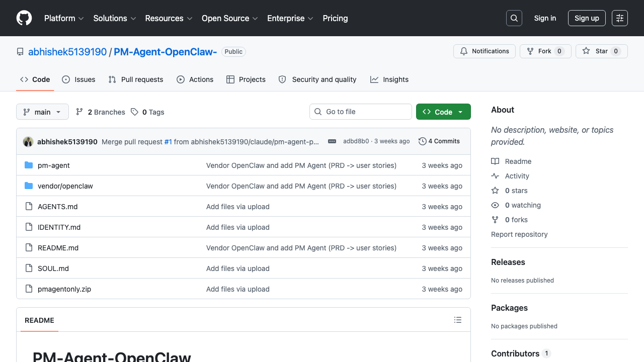The image size is (644, 362).
Task: Switch to the Issues tab
Action: point(78,79)
